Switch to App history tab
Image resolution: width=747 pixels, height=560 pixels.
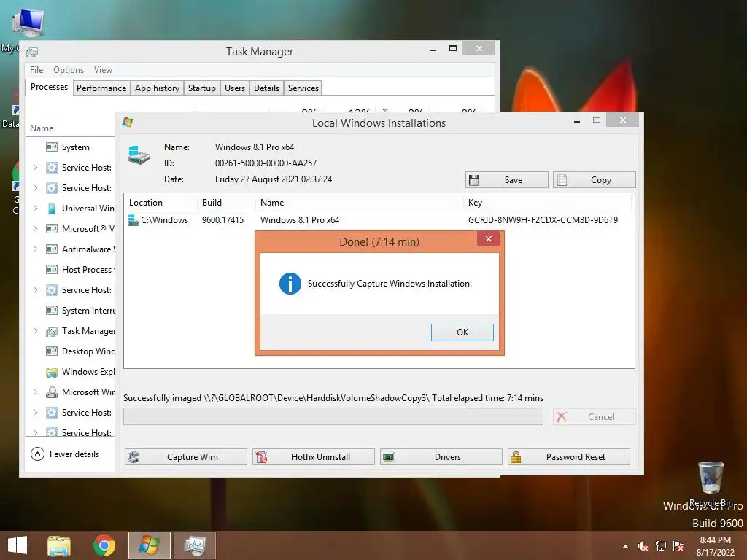pos(157,88)
